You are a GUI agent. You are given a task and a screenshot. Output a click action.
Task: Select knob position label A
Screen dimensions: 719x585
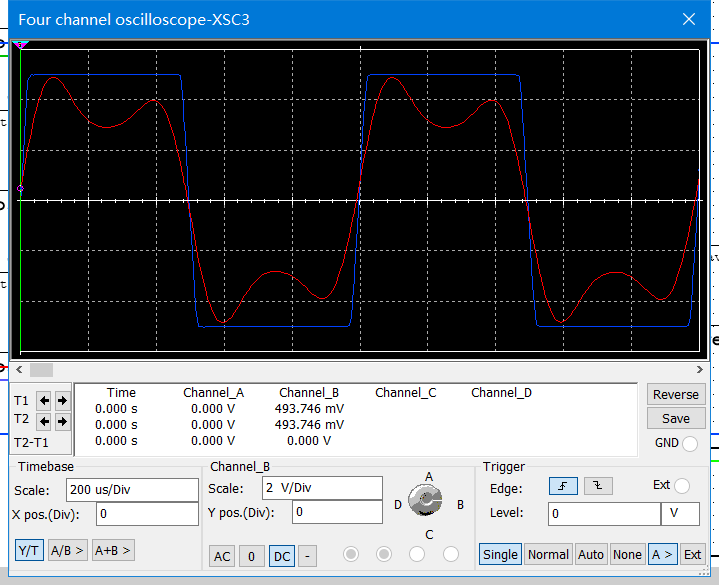[x=429, y=476]
